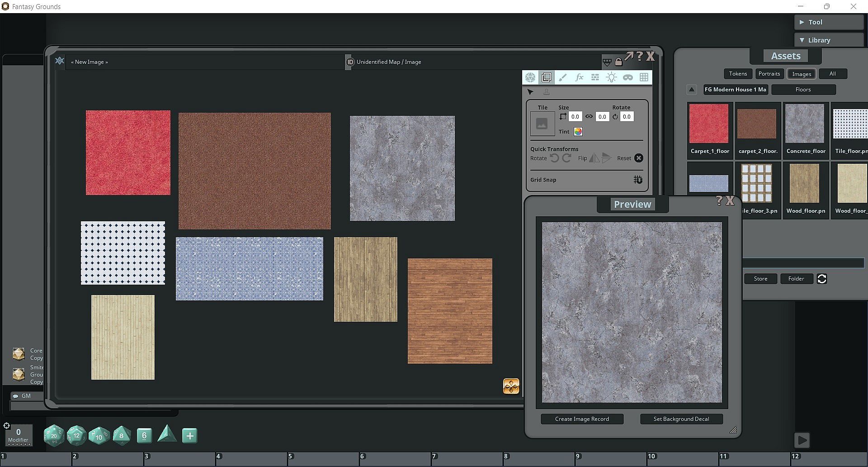Screen dimensions: 868x467
Task: Collapse the Library sidebar section
Action: (x=828, y=40)
